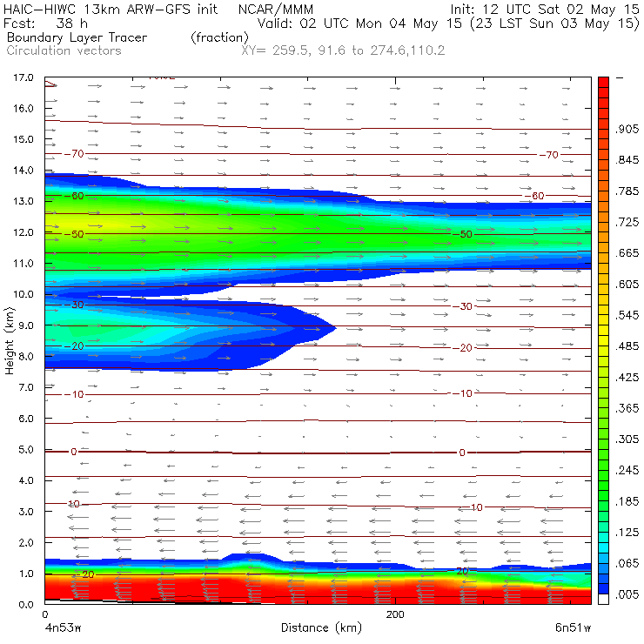Click the '3.0' height tick label

pos(26,512)
